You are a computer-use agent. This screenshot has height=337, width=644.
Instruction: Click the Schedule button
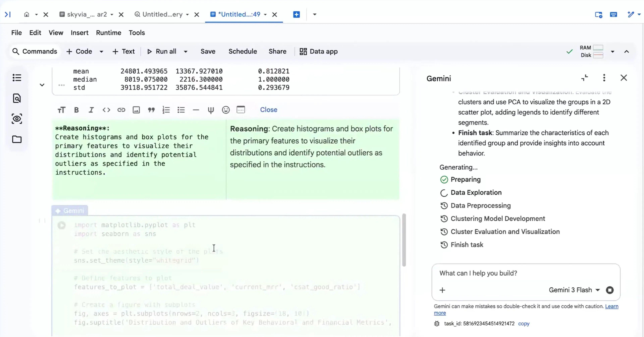[x=243, y=51]
